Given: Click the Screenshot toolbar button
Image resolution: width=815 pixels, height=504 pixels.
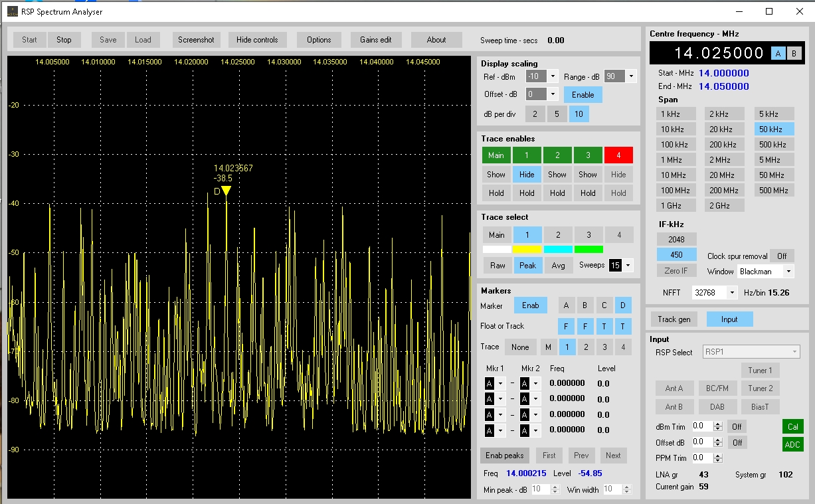Looking at the screenshot, I should click(x=196, y=40).
